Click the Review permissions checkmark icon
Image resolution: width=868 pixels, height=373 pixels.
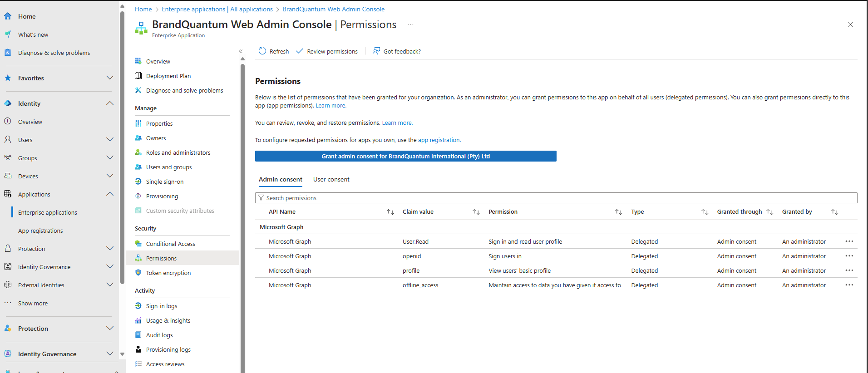(300, 51)
